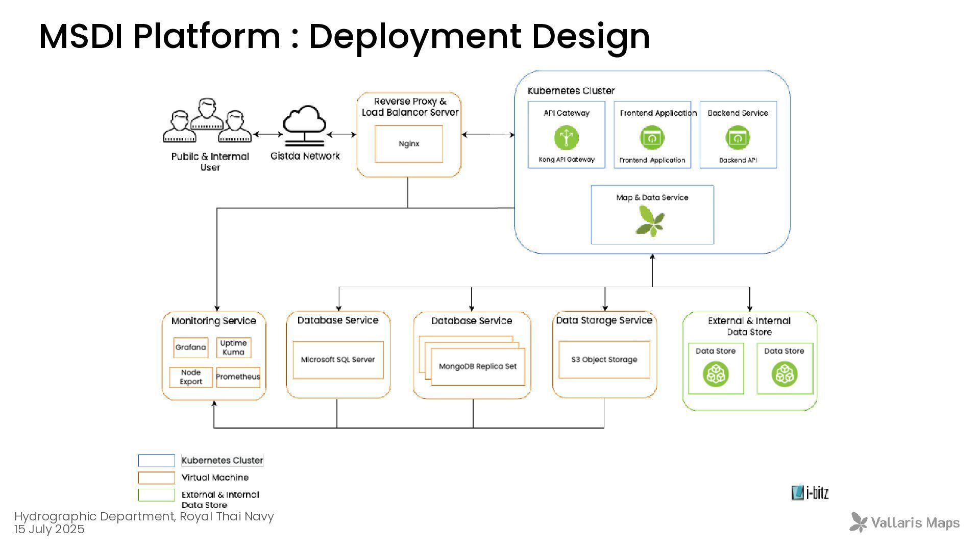
Task: Select the Nginx box
Action: point(409,144)
